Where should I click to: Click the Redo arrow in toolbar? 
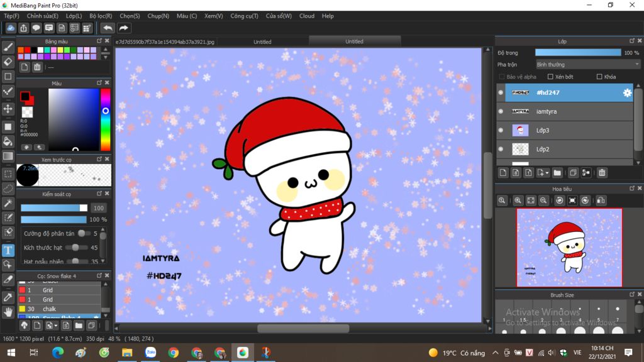tap(123, 28)
